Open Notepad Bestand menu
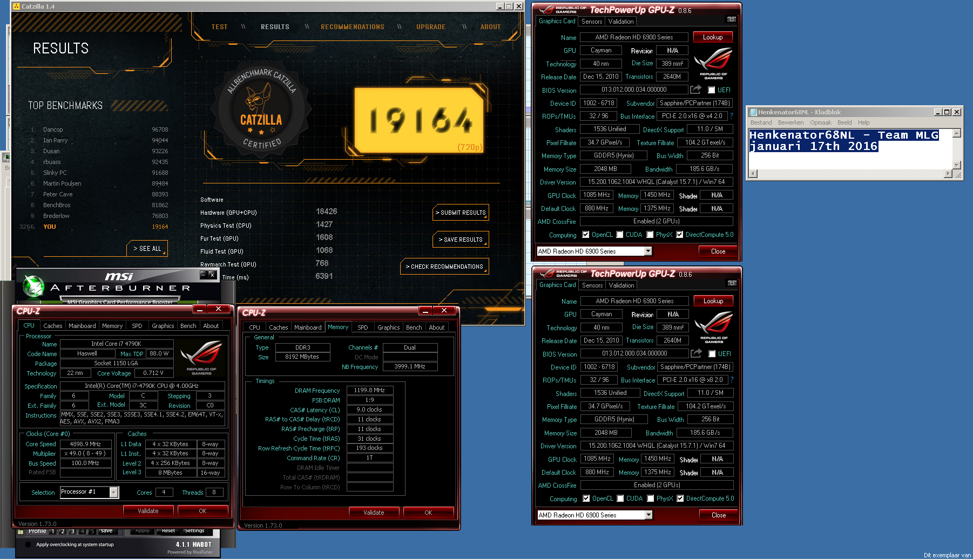Viewport: 973px width, 560px height. click(x=761, y=122)
